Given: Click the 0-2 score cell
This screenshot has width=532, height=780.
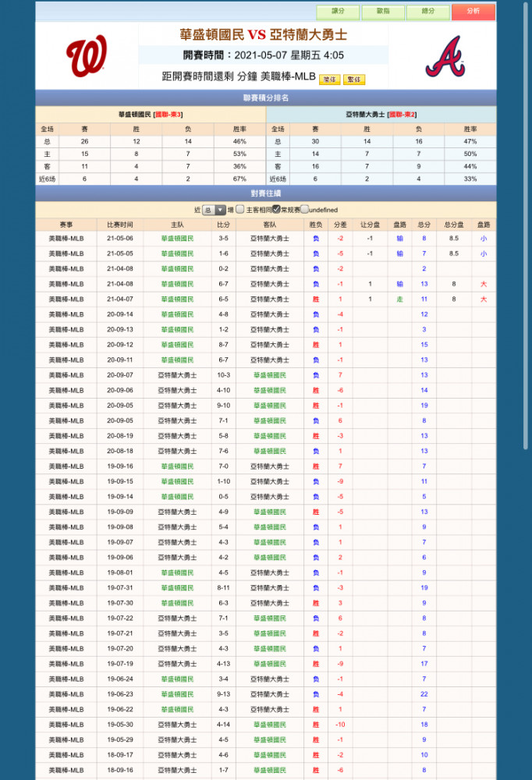Looking at the screenshot, I should coord(223,269).
